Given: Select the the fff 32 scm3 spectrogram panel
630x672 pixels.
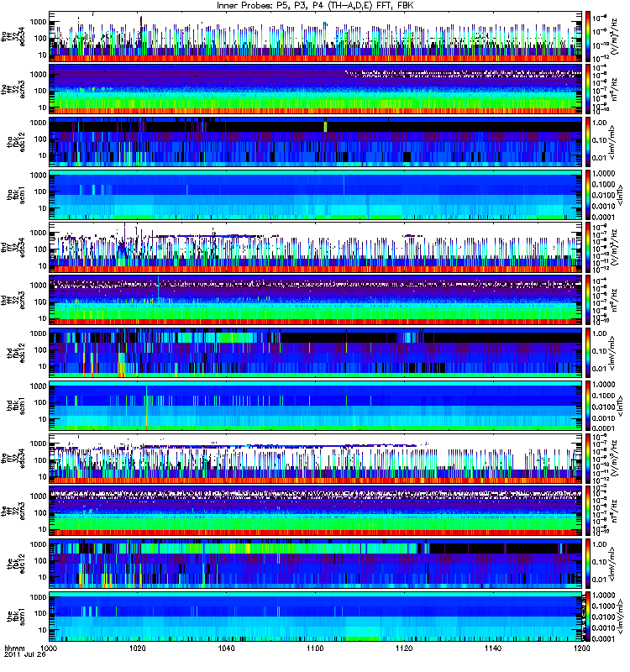Looking at the screenshot, I should click(316, 512).
